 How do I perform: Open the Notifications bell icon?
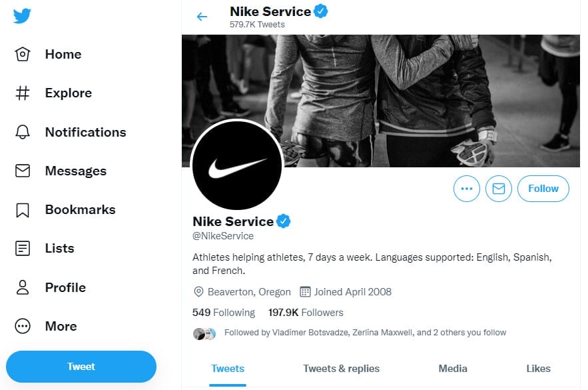[23, 132]
